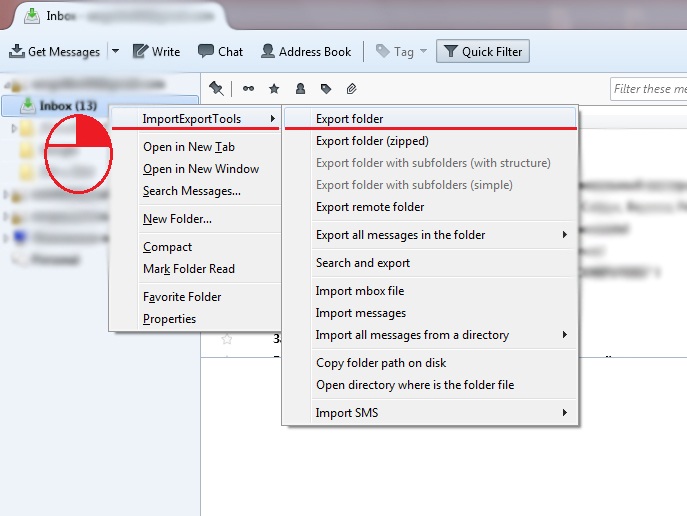Filter messages by tags icon

pyautogui.click(x=326, y=89)
